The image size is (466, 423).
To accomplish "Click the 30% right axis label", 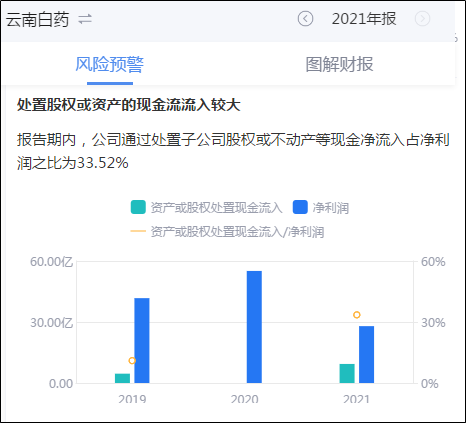I will click(x=433, y=323).
